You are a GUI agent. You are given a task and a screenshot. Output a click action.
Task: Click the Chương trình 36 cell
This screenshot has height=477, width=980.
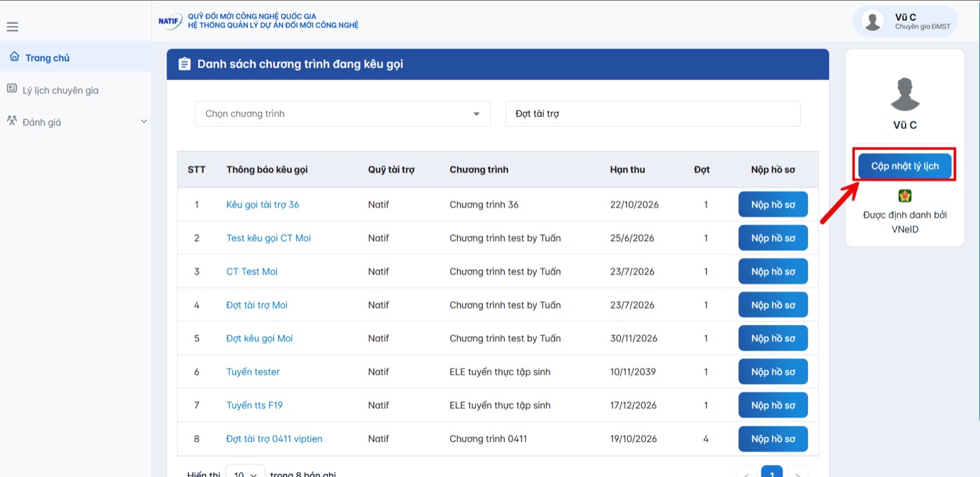click(x=484, y=205)
